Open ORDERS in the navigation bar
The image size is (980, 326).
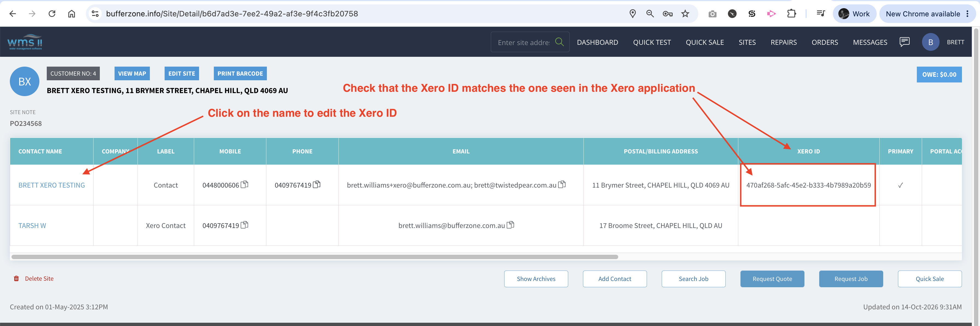[825, 42]
